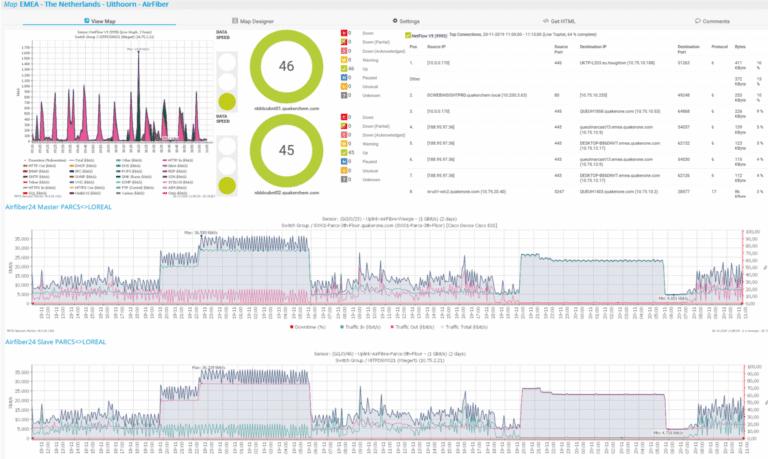This screenshot has width=768, height=459.
Task: Click red Down status icon beside the 46 donut
Action: (344, 33)
